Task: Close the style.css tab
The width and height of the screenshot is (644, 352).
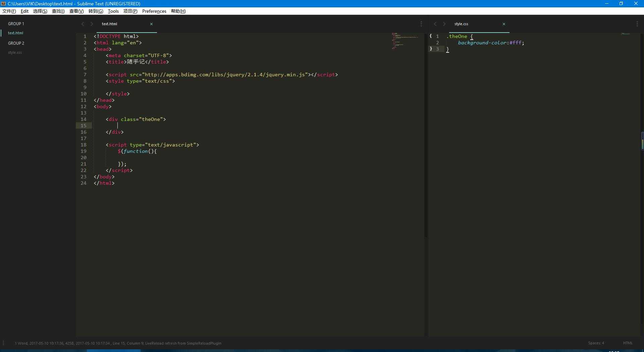Action: pos(504,24)
